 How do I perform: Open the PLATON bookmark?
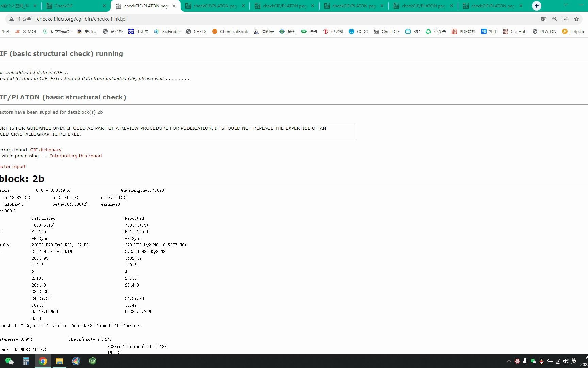click(544, 31)
